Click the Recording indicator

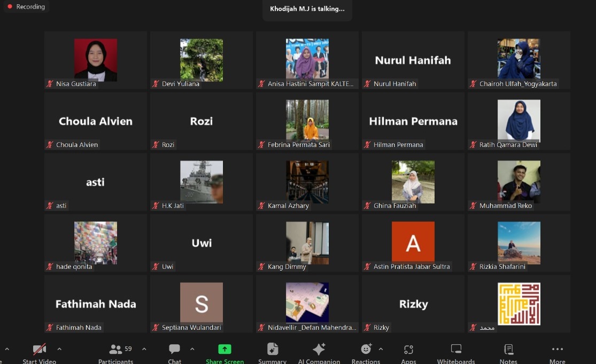point(26,7)
